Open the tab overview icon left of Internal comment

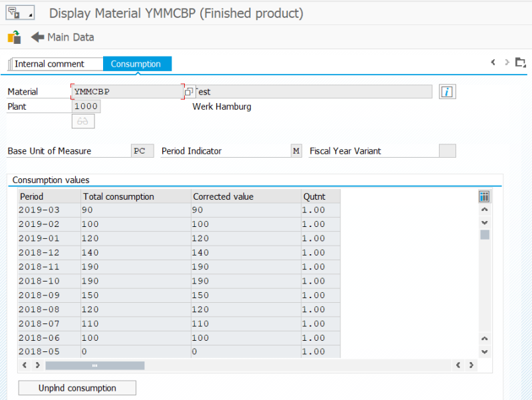[x=10, y=64]
